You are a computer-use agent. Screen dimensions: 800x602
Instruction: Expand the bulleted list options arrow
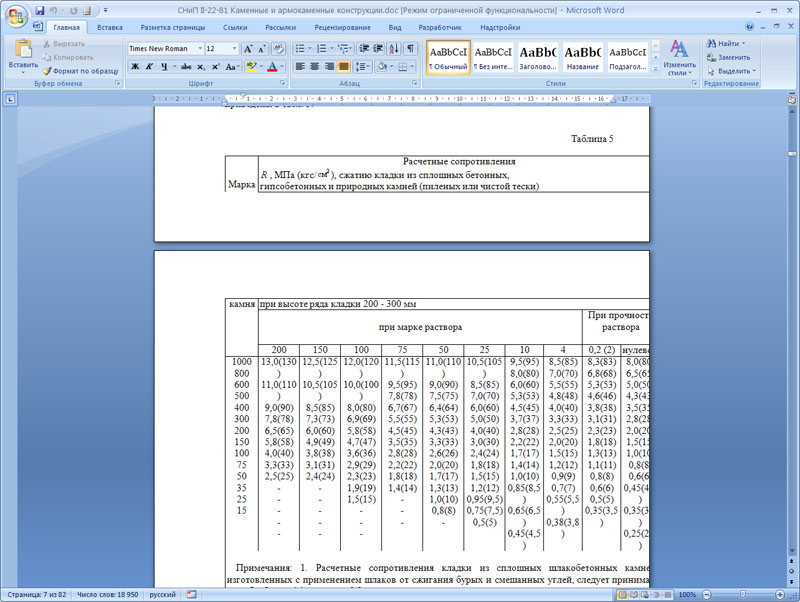click(310, 48)
